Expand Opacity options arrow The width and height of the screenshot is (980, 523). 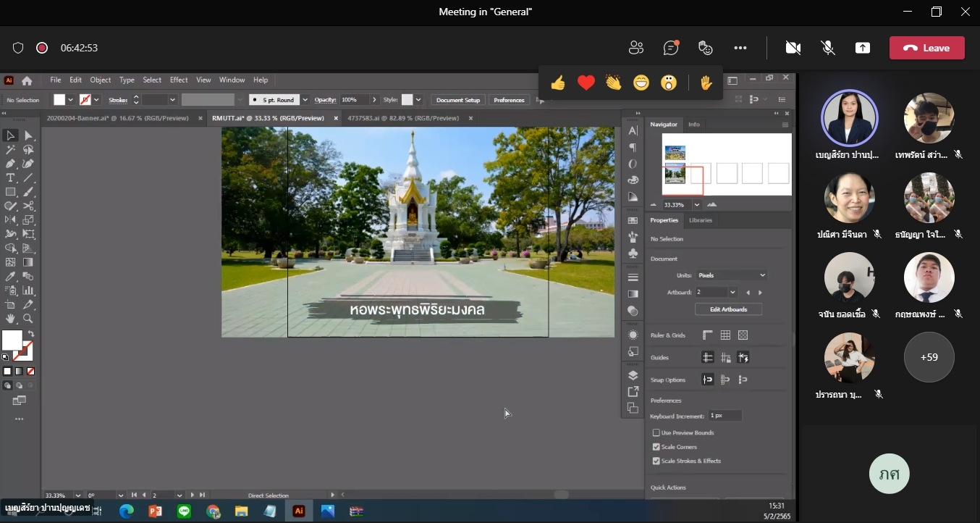pyautogui.click(x=373, y=100)
